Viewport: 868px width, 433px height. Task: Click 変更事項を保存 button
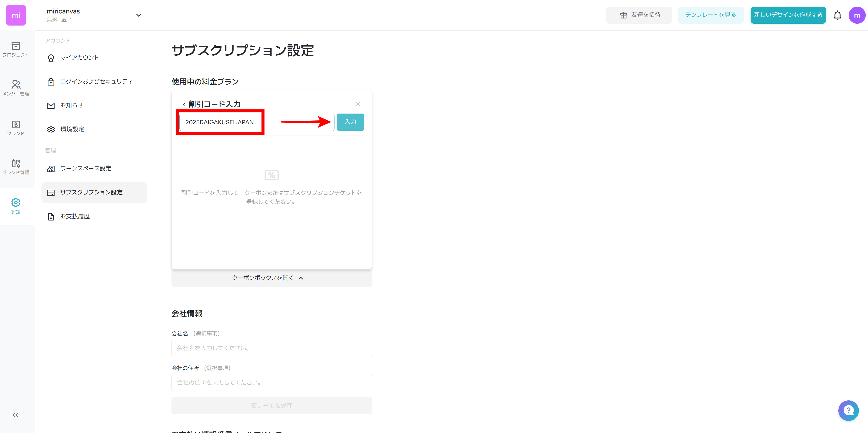pyautogui.click(x=272, y=406)
